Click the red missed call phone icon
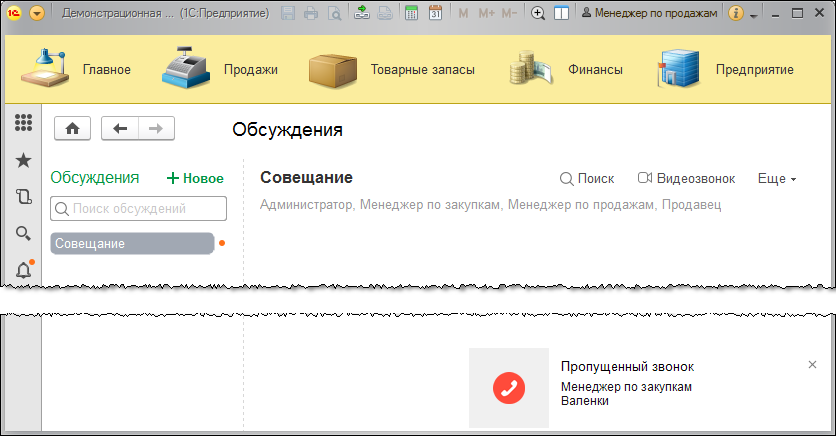This screenshot has height=436, width=836. coord(509,388)
